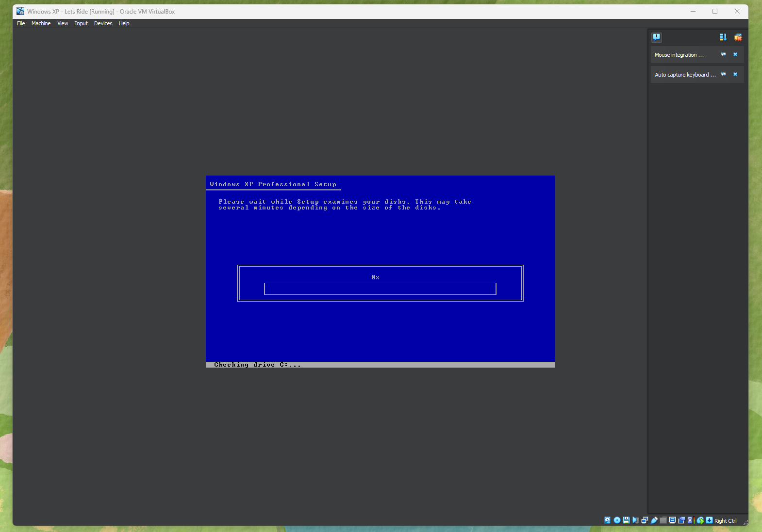Click the Windows XP Professional Setup heading
Image resolution: width=762 pixels, height=532 pixels.
point(273,184)
